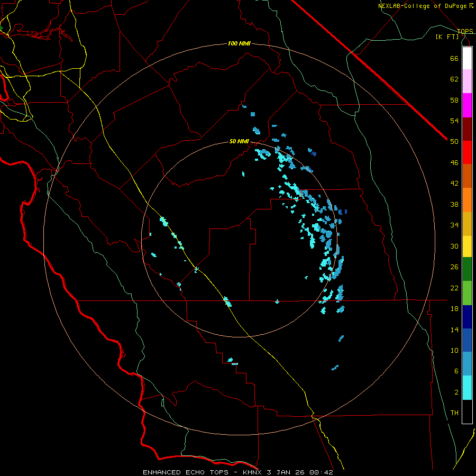Screen dimensions: 476x476
Task: Select the dark green legend swatch
Action: pos(467,269)
